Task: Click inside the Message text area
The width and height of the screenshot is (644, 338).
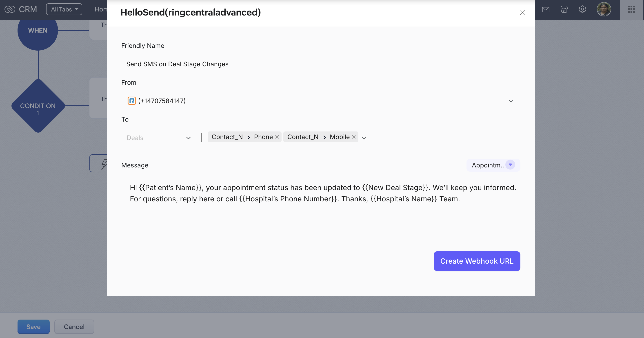Action: click(x=321, y=210)
